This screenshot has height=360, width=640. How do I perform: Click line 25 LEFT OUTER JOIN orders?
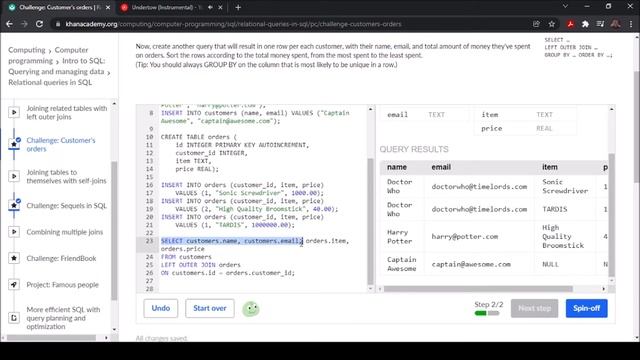[201, 264]
